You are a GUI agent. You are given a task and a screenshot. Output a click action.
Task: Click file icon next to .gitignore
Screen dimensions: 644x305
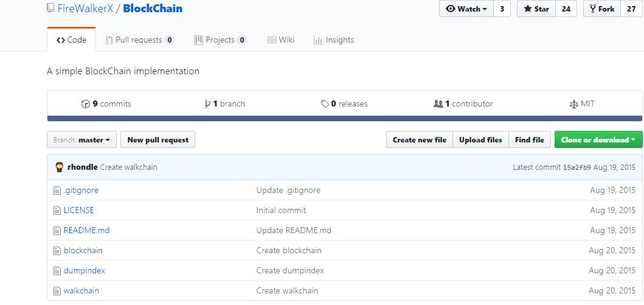point(57,191)
